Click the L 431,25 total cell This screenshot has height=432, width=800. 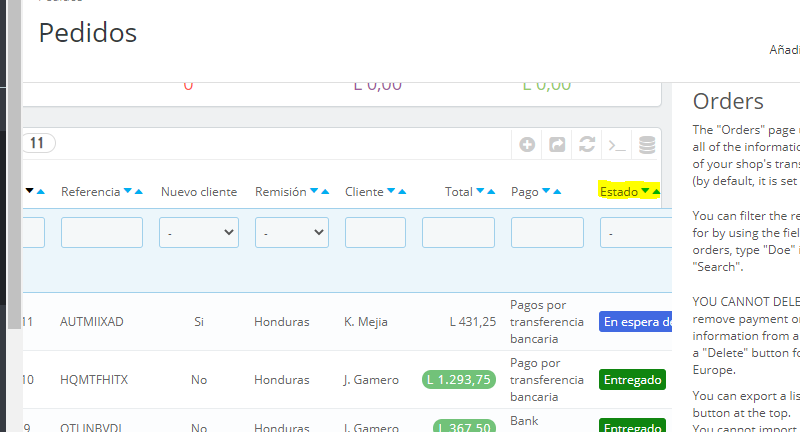point(473,322)
